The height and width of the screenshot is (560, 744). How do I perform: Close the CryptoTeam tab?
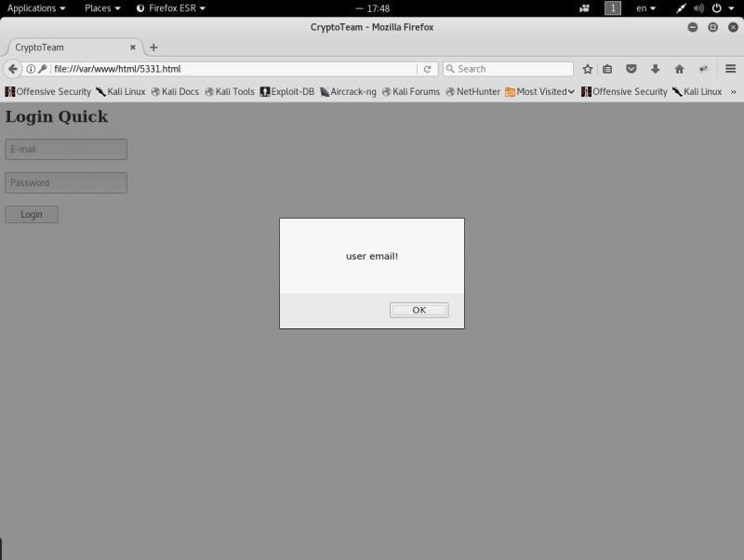[x=133, y=47]
